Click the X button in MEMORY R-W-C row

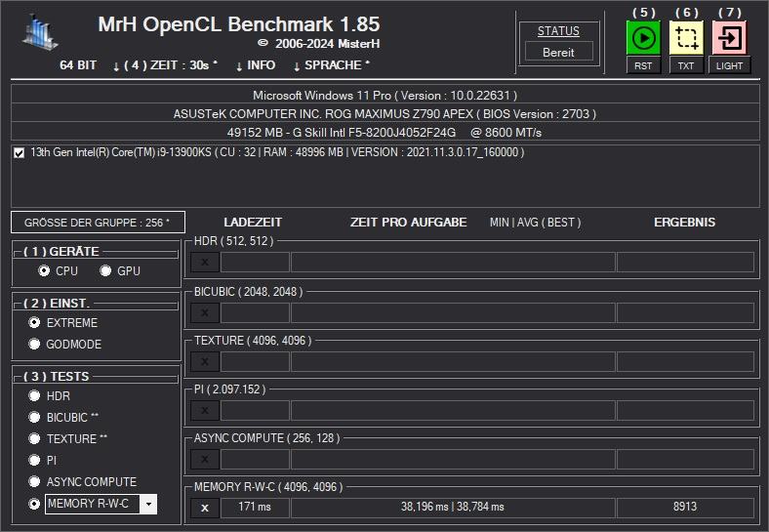click(205, 508)
